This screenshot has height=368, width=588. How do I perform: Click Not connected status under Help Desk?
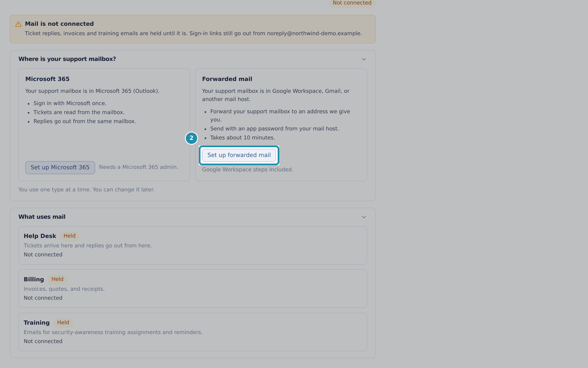click(x=43, y=255)
